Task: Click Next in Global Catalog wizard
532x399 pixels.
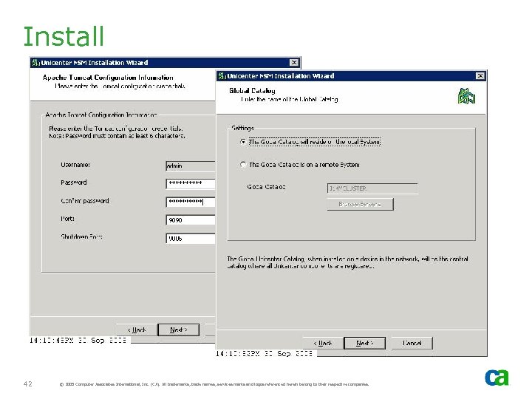Action: coord(365,343)
